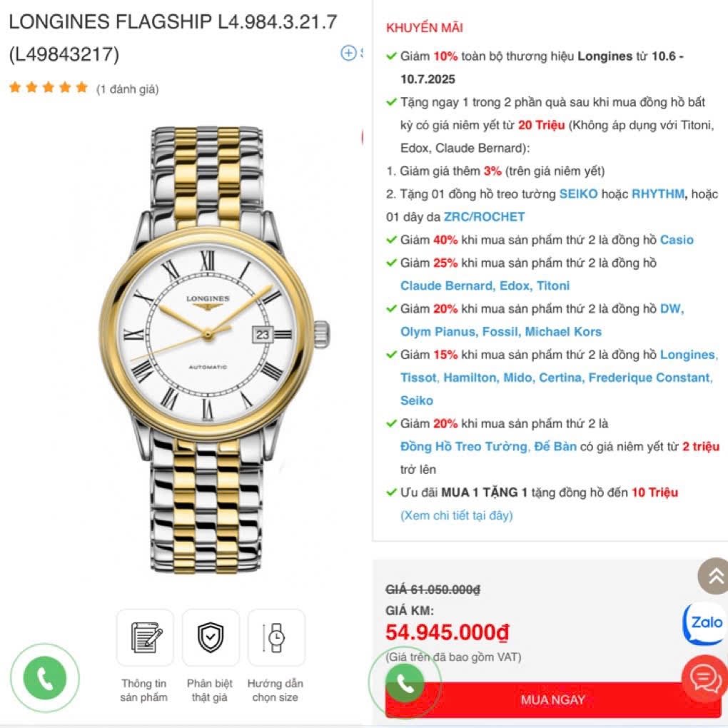Open the Zalo chat icon
This screenshot has height=728, width=728.
pos(704,623)
